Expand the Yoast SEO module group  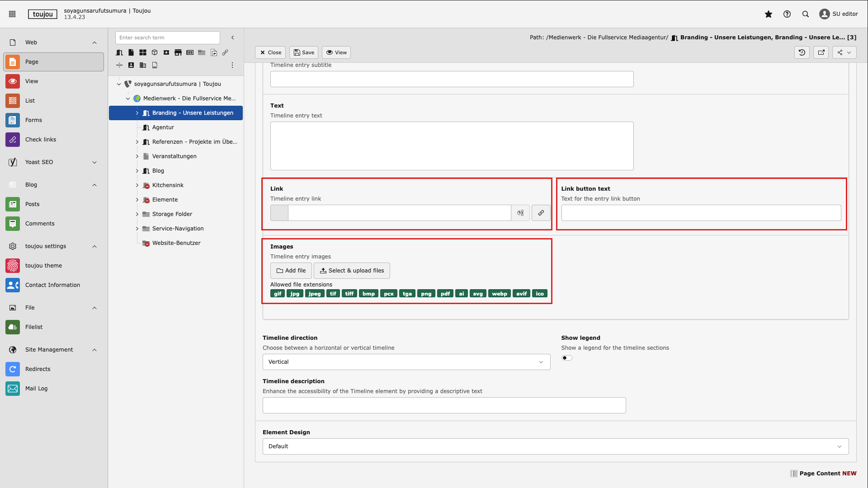tap(94, 162)
